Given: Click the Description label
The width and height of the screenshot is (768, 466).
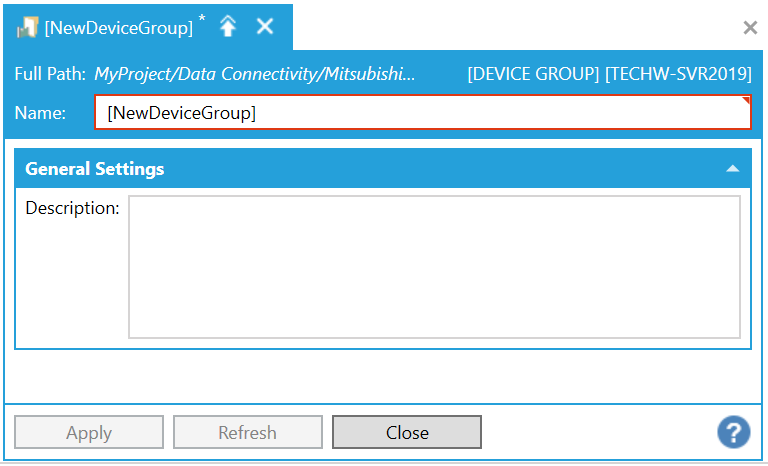Looking at the screenshot, I should [72, 208].
